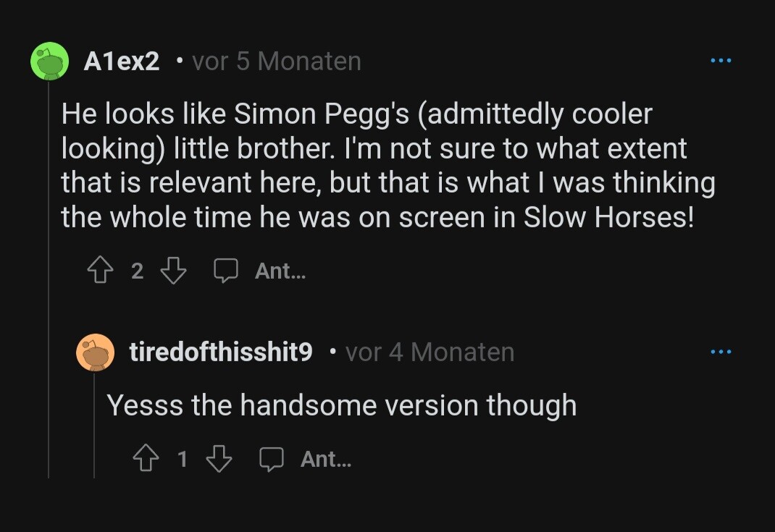
Task: Collapse A1ex2's thread using its vertical line
Action: [49, 279]
